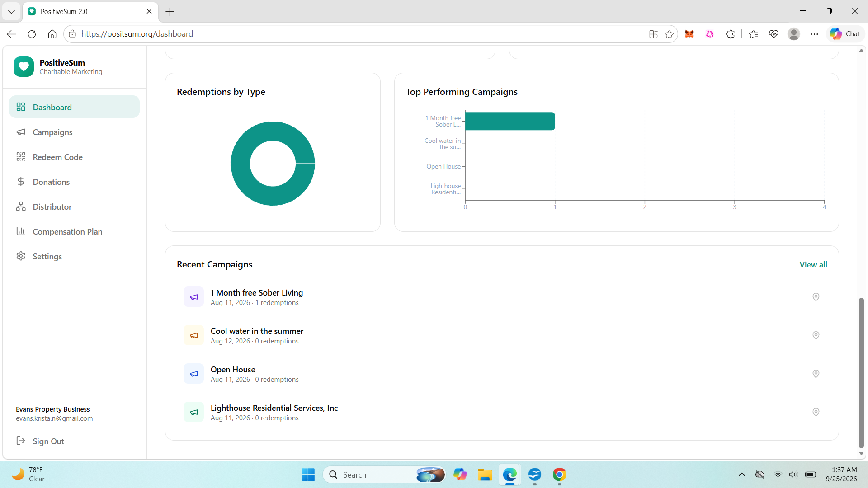Open the Copilot Chat button
Viewport: 868px width, 488px height.
tap(845, 34)
